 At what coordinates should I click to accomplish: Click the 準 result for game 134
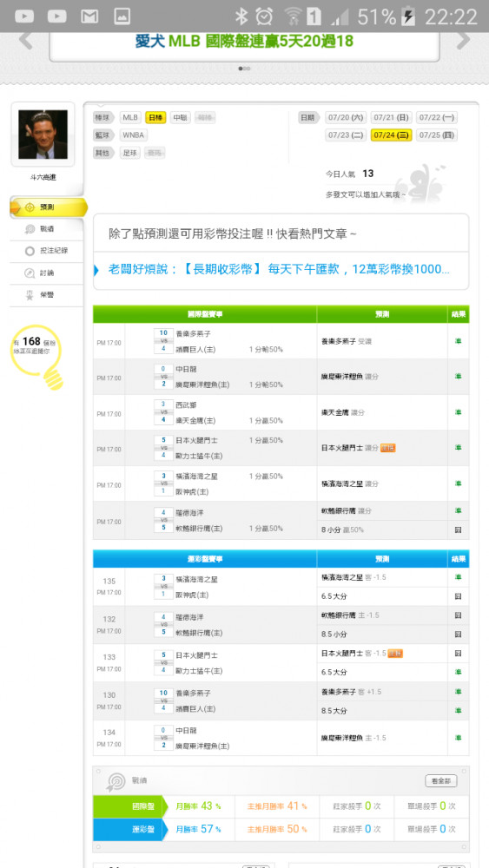pos(458,738)
